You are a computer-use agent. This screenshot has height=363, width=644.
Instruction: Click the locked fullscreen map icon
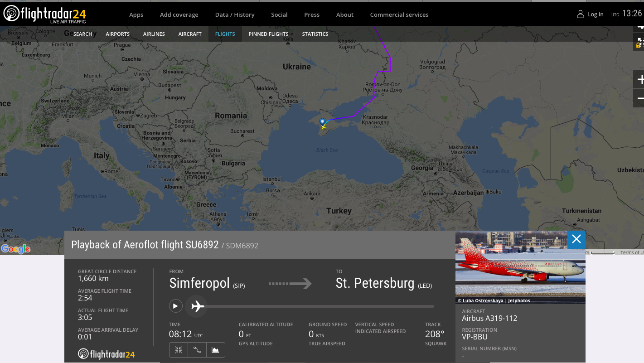tap(639, 44)
